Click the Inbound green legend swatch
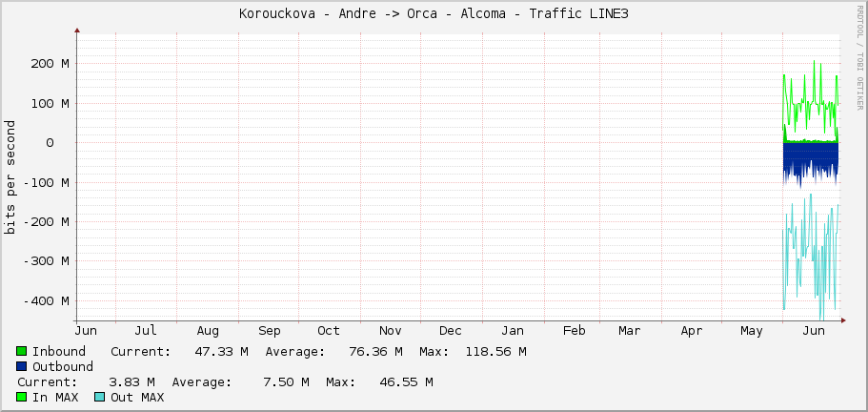Viewport: 868px width, 412px height. click(22, 351)
